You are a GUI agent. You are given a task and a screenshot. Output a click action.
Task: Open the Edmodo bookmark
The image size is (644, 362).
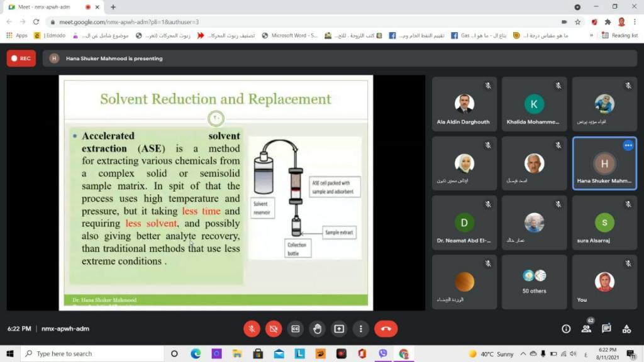(x=50, y=36)
